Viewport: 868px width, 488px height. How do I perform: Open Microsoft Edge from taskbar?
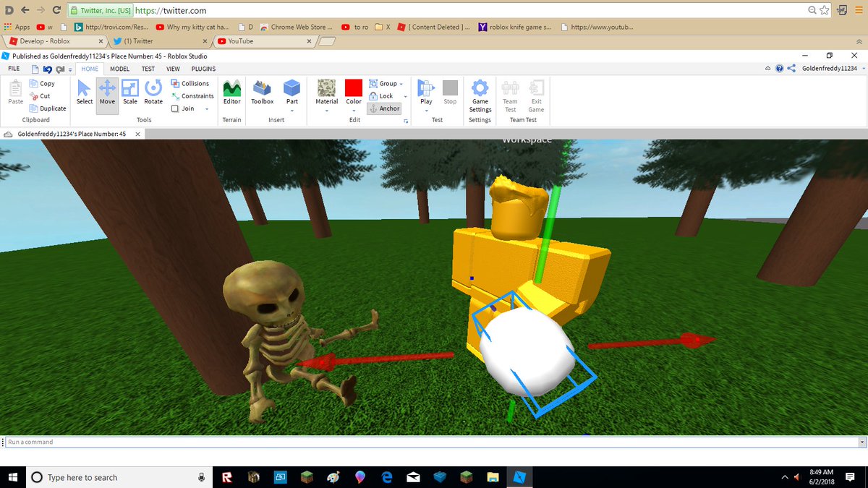pos(386,477)
